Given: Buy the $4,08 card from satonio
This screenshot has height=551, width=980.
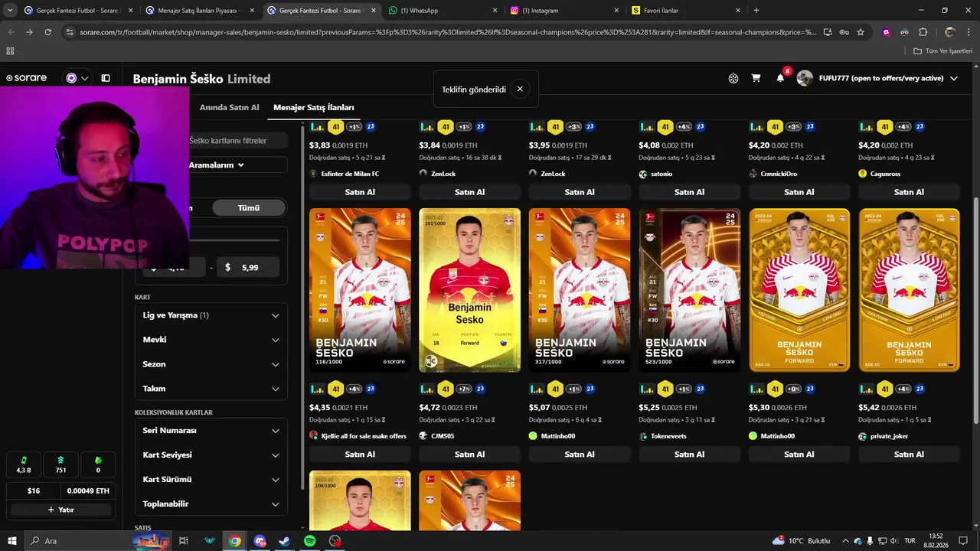Looking at the screenshot, I should click(689, 192).
